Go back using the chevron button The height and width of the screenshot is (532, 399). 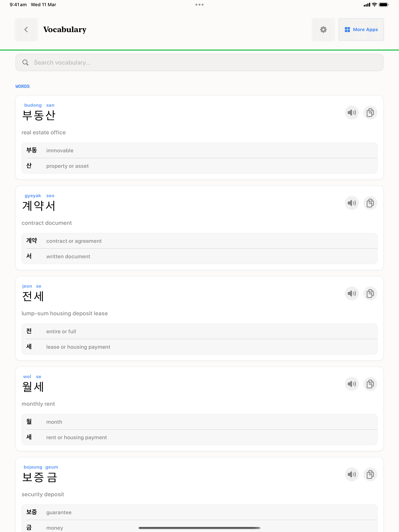click(26, 30)
